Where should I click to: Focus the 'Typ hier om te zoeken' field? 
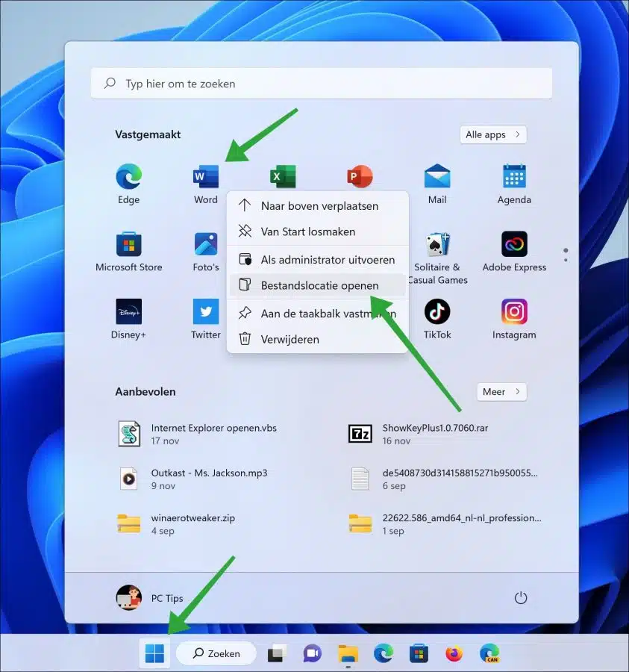point(322,84)
